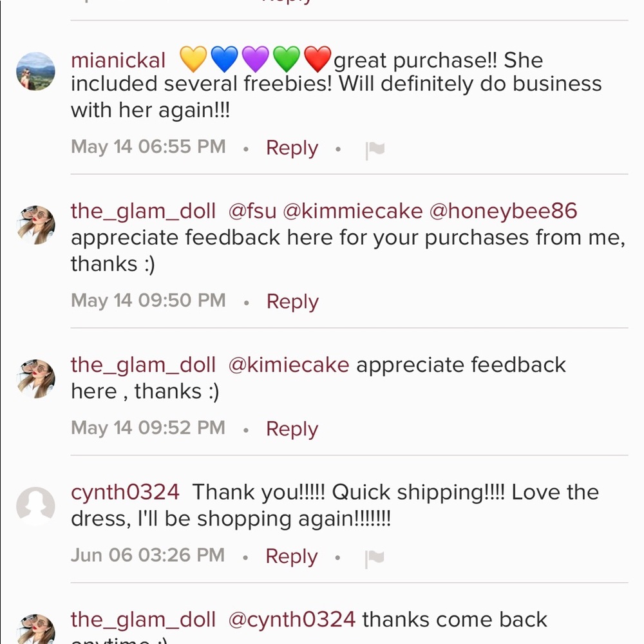
Task: Open the_glam_doll username on the @kimiecake comment
Action: coord(143,365)
